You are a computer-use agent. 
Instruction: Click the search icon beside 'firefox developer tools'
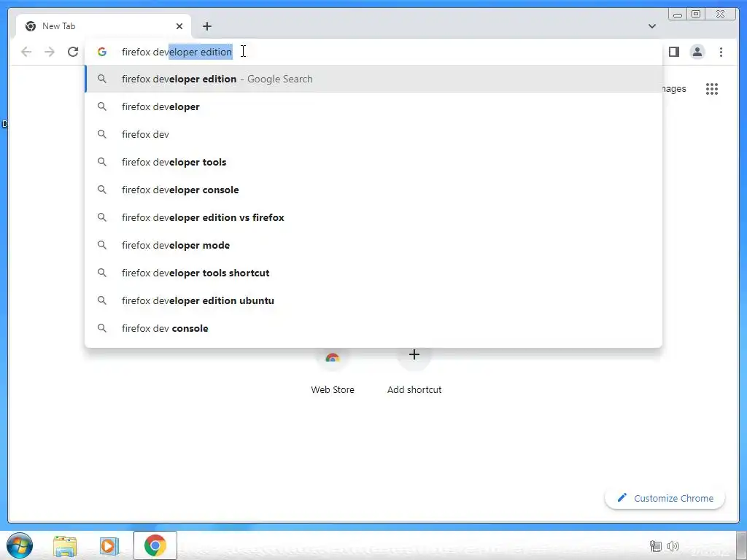(x=102, y=162)
